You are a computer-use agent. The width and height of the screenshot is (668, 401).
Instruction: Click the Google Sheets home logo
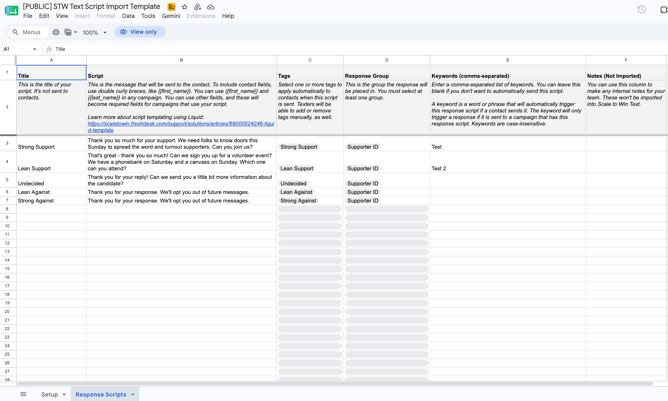click(x=11, y=10)
